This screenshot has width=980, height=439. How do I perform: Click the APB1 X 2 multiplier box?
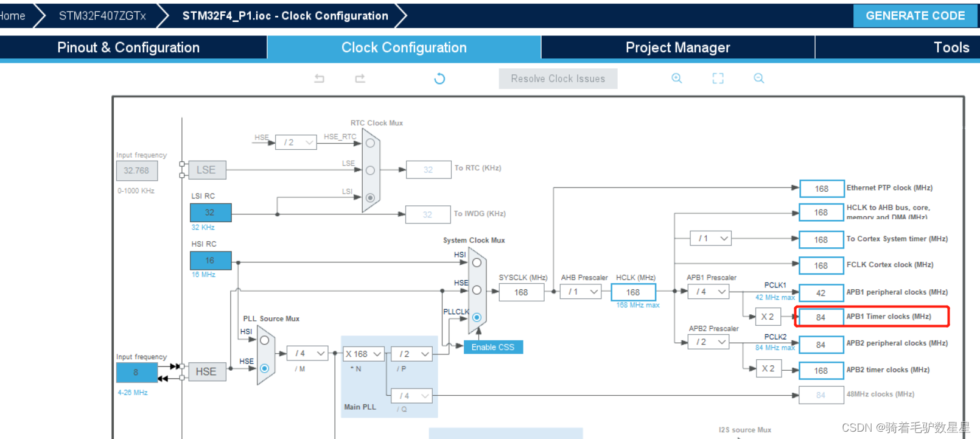pos(769,317)
